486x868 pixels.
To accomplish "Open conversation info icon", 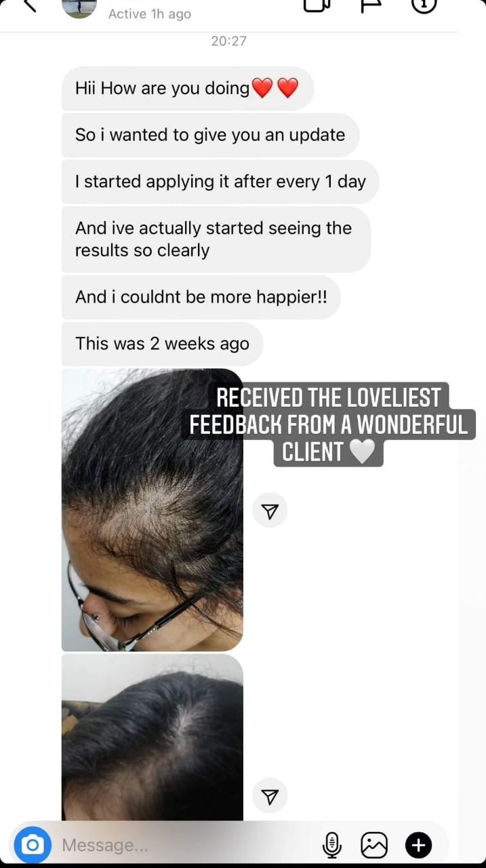I will tap(424, 5).
